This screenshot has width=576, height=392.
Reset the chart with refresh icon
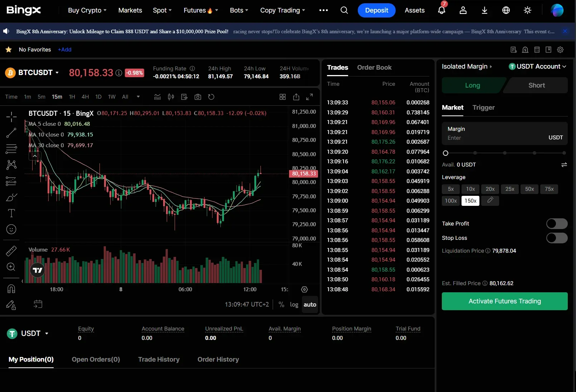[211, 97]
